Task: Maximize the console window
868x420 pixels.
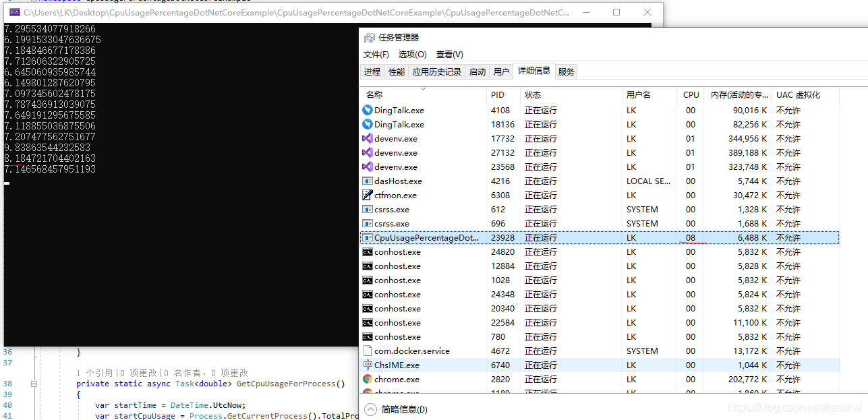Action: click(x=616, y=12)
